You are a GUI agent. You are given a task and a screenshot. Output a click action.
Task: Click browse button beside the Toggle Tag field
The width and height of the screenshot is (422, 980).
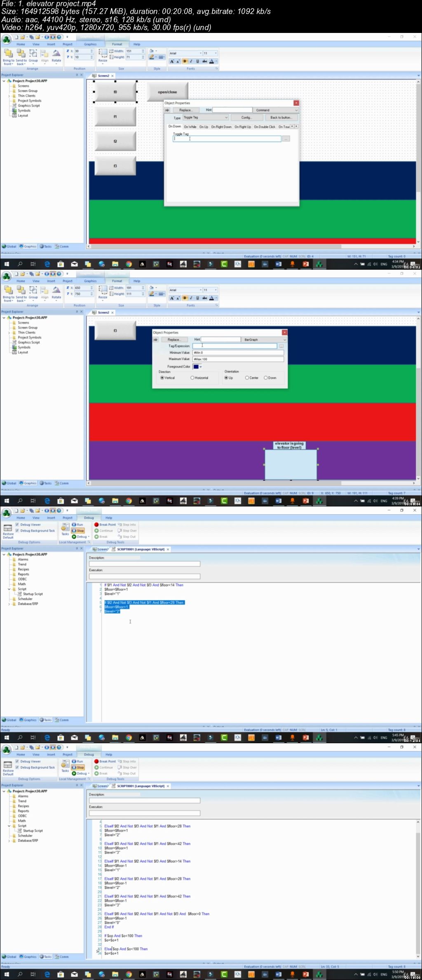click(x=286, y=139)
